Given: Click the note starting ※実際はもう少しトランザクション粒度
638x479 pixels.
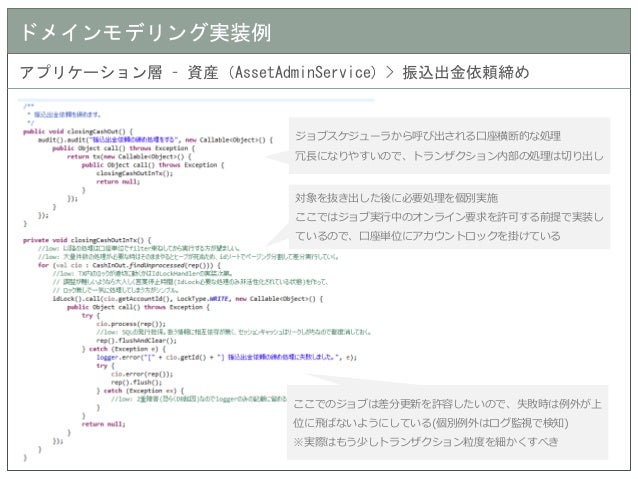Looking at the screenshot, I should pos(426,442).
